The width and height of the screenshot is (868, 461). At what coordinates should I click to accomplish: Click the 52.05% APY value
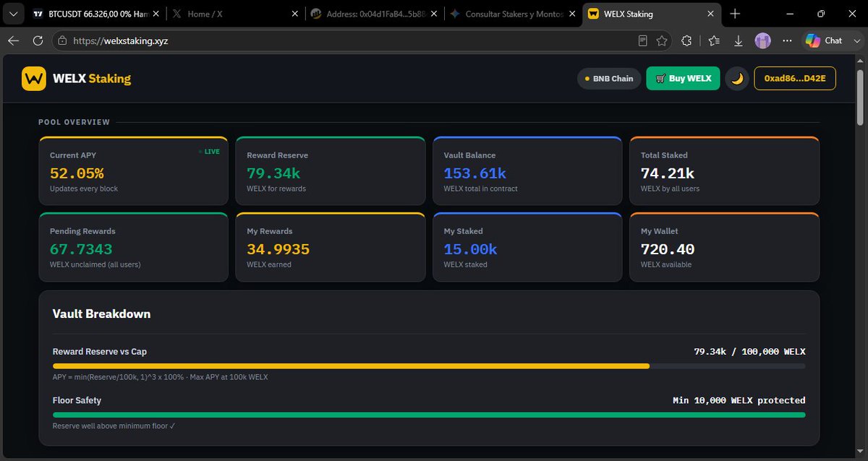tap(77, 173)
